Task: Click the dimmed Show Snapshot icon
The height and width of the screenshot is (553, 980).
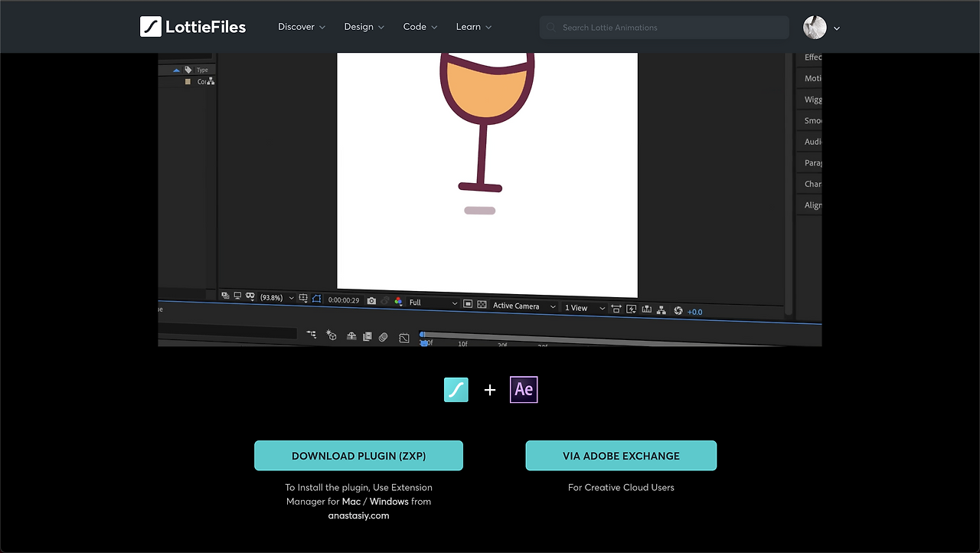Action: [x=385, y=301]
